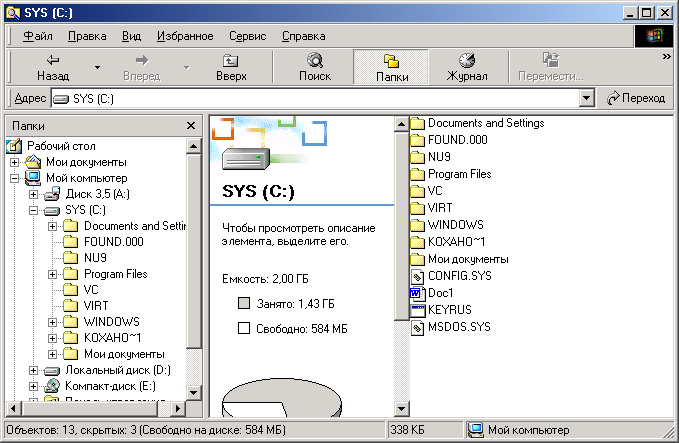
Task: Select VC folder in the tree
Action: point(91,290)
